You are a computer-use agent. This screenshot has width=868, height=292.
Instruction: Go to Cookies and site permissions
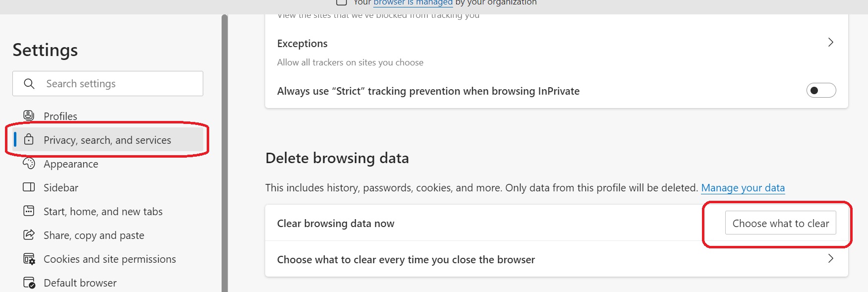click(110, 259)
